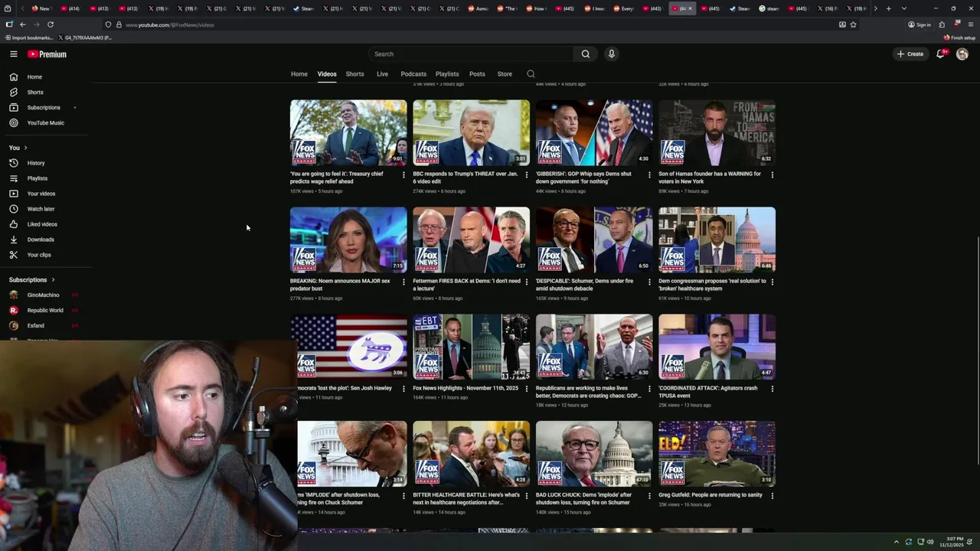
Task: Reload the page with the refresh icon
Action: point(51,24)
